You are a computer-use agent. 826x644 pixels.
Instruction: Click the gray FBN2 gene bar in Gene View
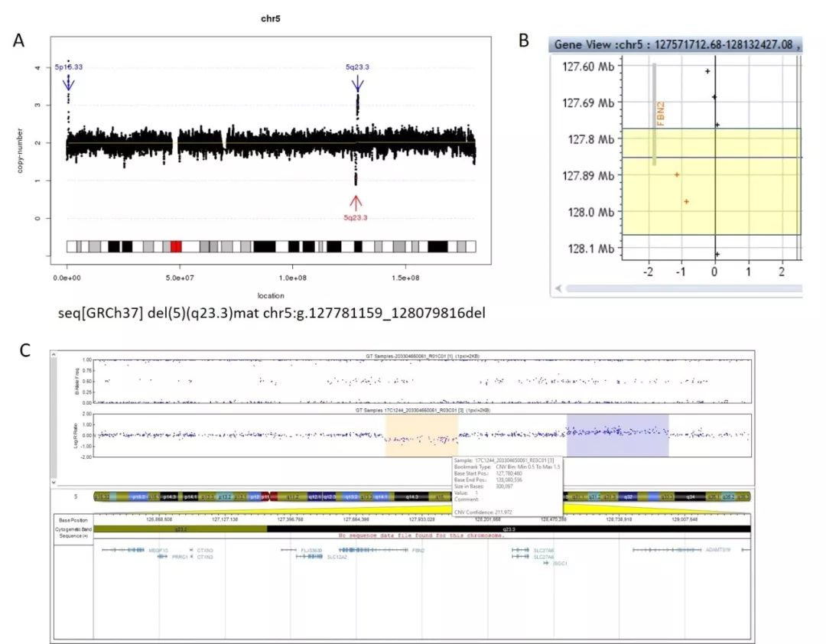pyautogui.click(x=654, y=115)
